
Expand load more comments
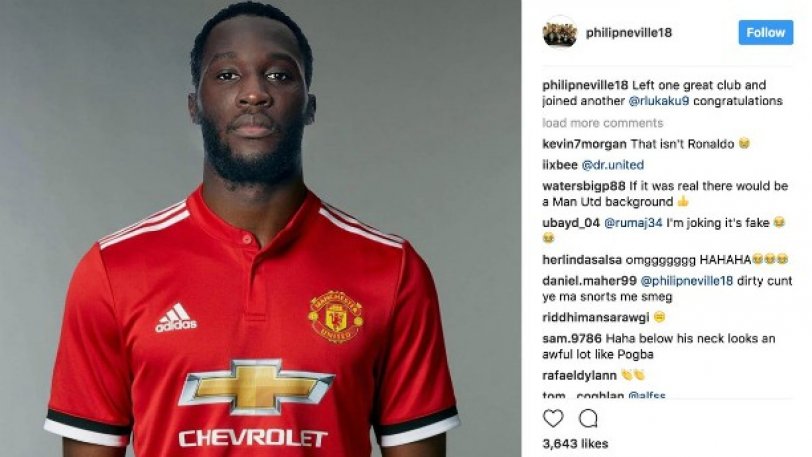pyautogui.click(x=603, y=123)
